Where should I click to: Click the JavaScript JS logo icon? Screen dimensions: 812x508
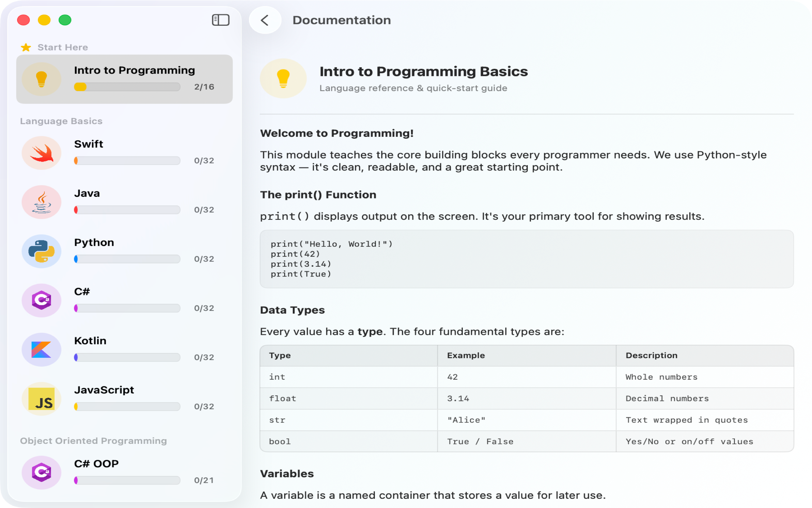point(42,399)
